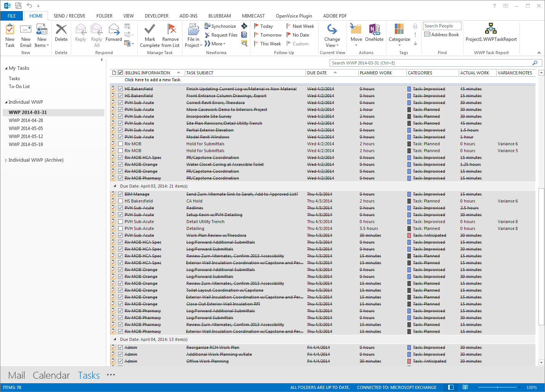Image resolution: width=545 pixels, height=392 pixels.
Task: Collapse Due Date April 04 group
Action: coord(115,339)
